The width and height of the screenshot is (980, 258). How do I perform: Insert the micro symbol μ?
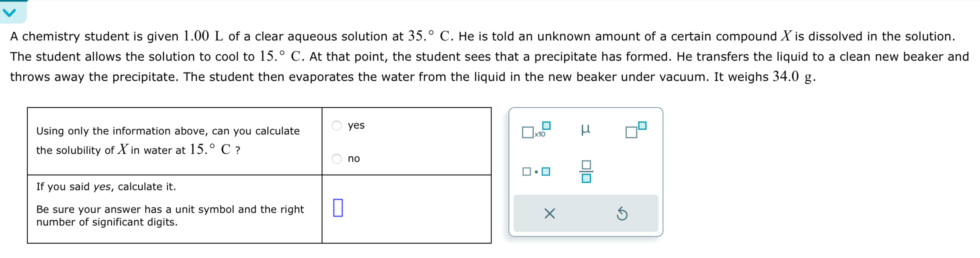coord(586,130)
